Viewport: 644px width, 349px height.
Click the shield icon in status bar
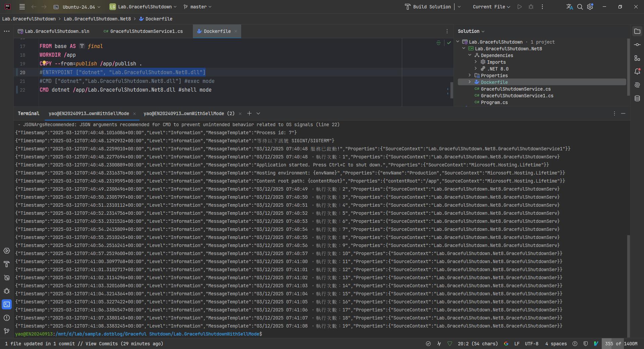pyautogui.click(x=586, y=344)
